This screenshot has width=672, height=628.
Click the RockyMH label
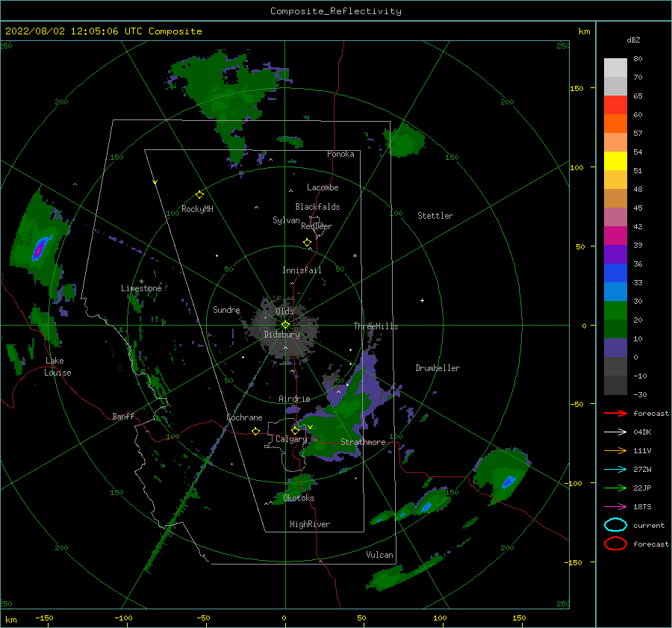pos(197,209)
